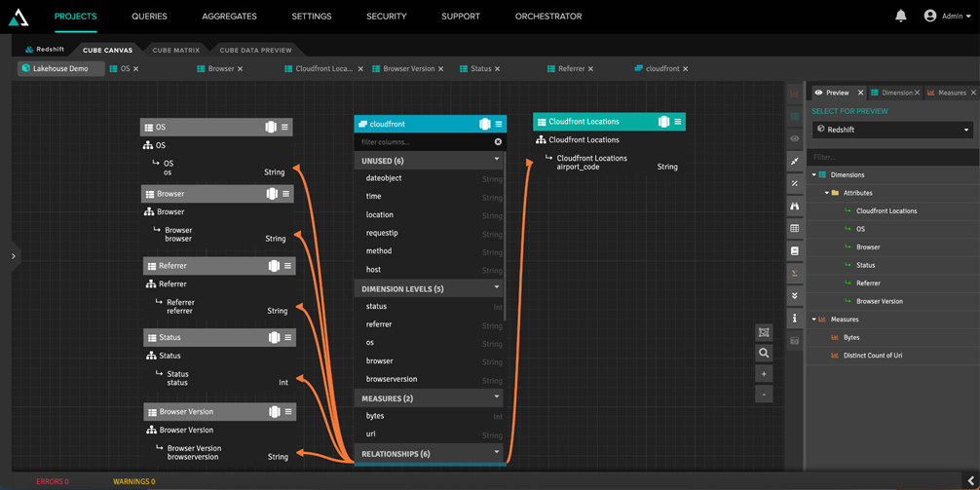Open the Cloudfront Locations dimension hamburger menu
Viewport: 980px width, 490px height.
(678, 121)
